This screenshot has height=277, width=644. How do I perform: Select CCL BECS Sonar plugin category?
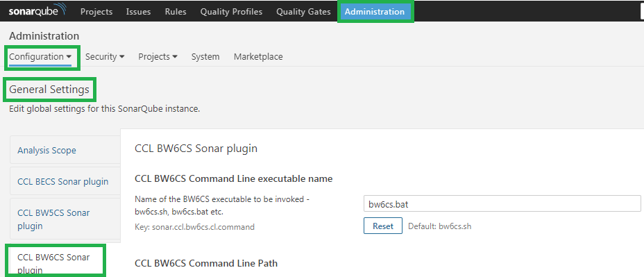click(x=65, y=181)
